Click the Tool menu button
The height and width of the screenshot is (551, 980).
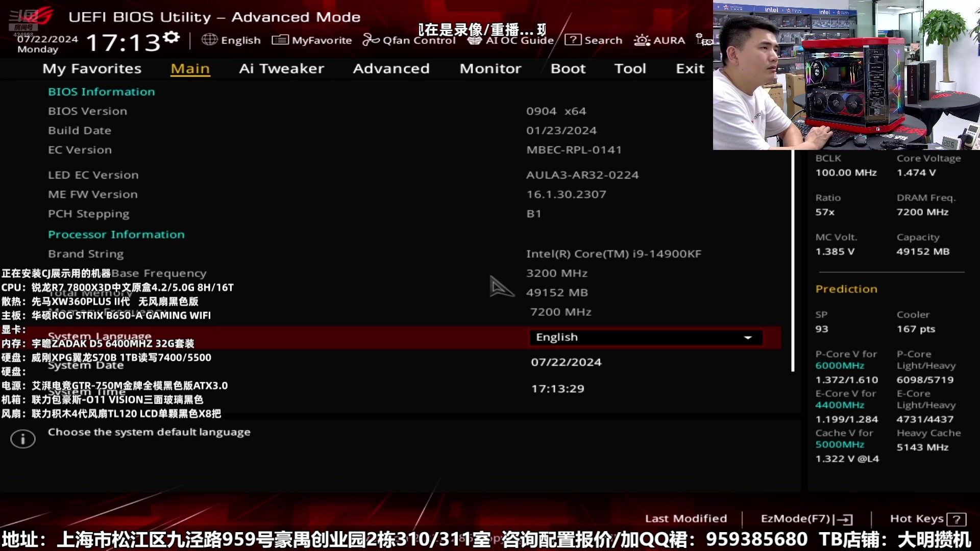[629, 68]
